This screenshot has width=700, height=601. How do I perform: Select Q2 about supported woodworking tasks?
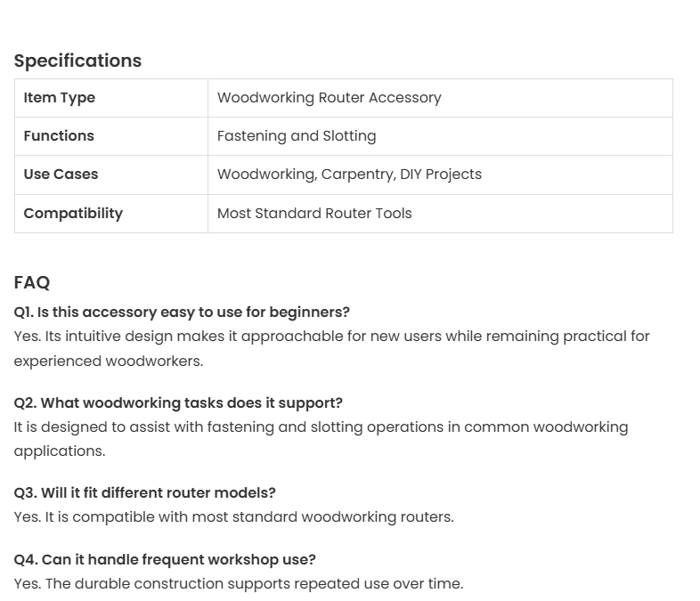tap(178, 403)
